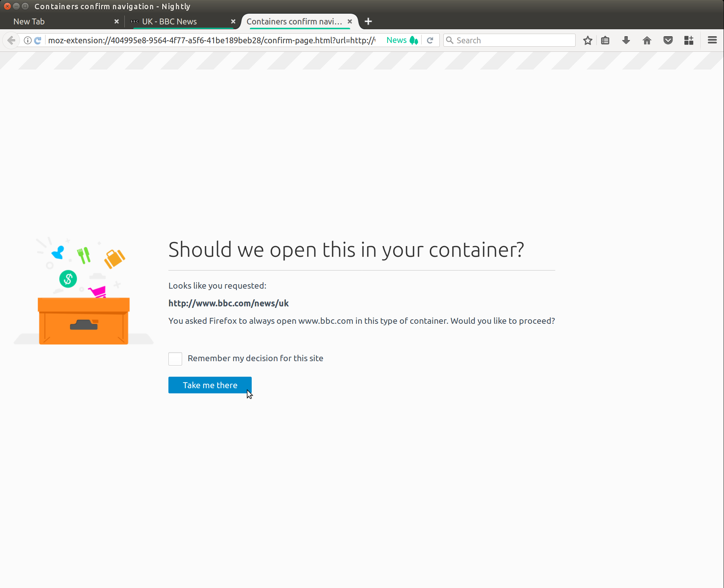Click the Firefox containers extension icon
This screenshot has height=588, width=724.
pos(688,40)
